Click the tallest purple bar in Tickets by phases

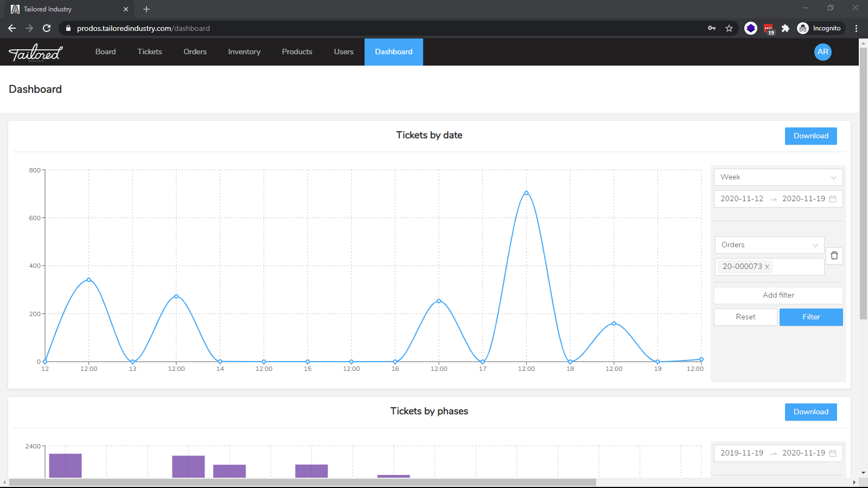coord(66,466)
